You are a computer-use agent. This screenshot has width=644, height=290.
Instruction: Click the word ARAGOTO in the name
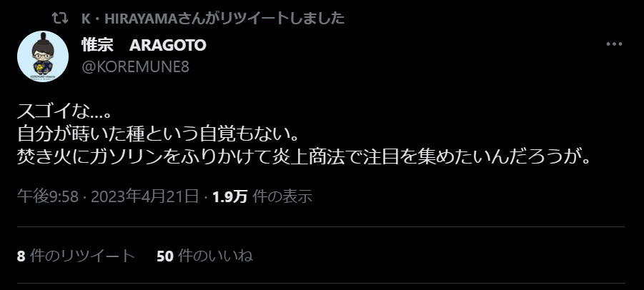pos(167,46)
